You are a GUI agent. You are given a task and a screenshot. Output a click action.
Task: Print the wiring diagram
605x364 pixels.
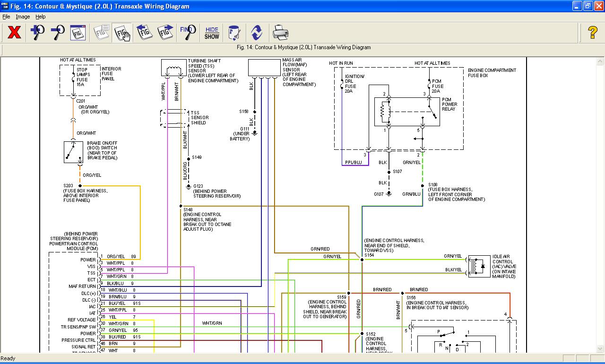click(x=280, y=33)
